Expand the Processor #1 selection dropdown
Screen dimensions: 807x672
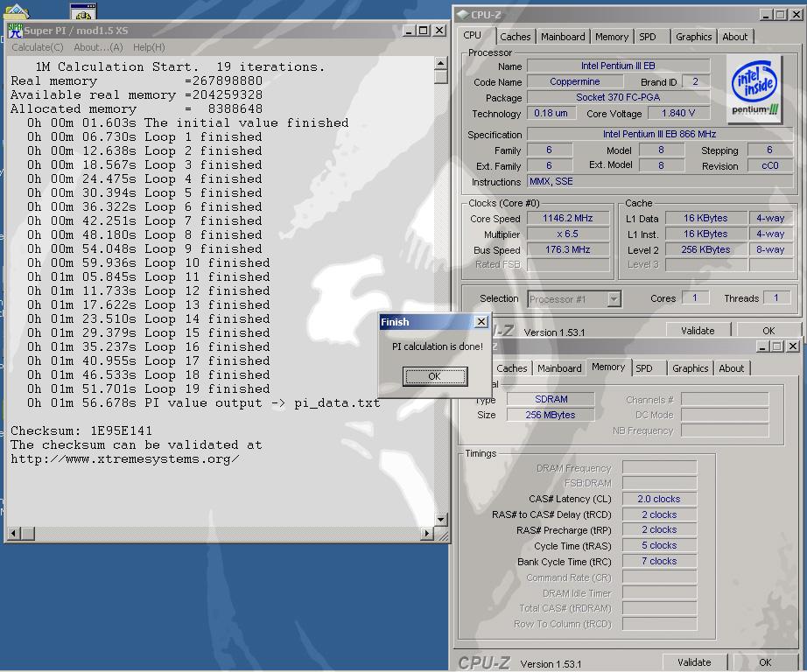pyautogui.click(x=614, y=299)
